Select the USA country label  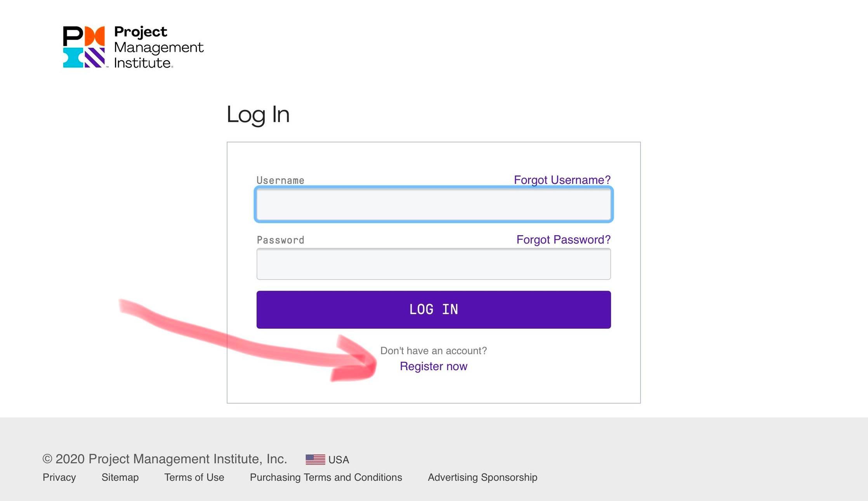(x=339, y=460)
